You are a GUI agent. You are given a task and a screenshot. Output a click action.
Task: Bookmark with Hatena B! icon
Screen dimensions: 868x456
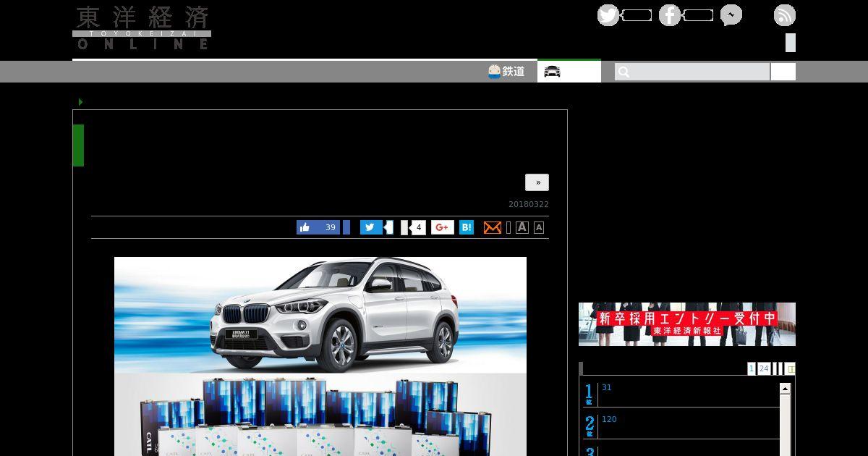tap(467, 227)
